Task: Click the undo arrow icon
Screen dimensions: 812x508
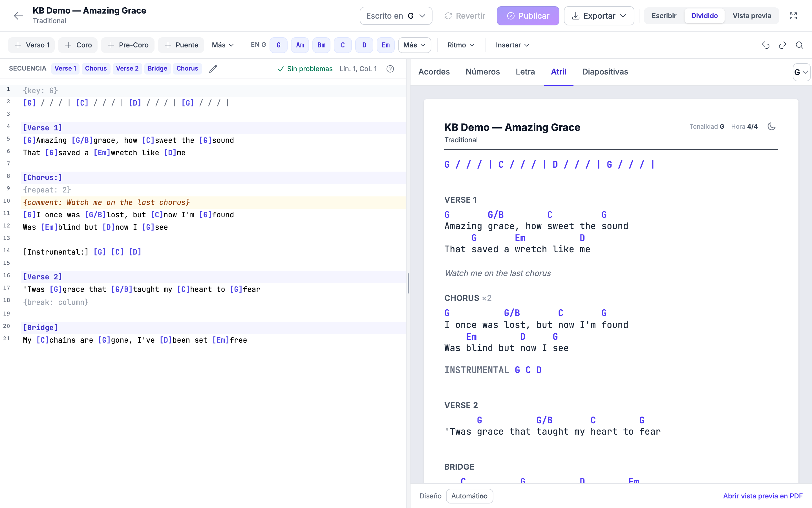Action: click(x=766, y=45)
